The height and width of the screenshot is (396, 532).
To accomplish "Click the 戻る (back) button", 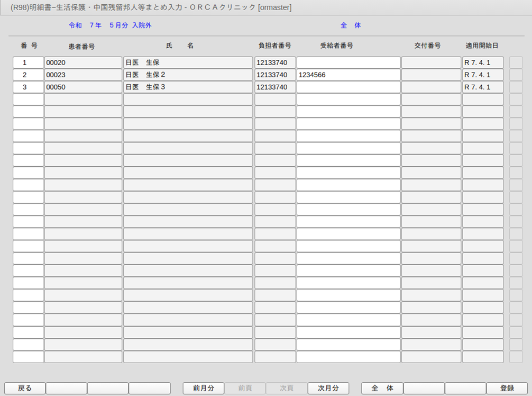I will pos(25,388).
